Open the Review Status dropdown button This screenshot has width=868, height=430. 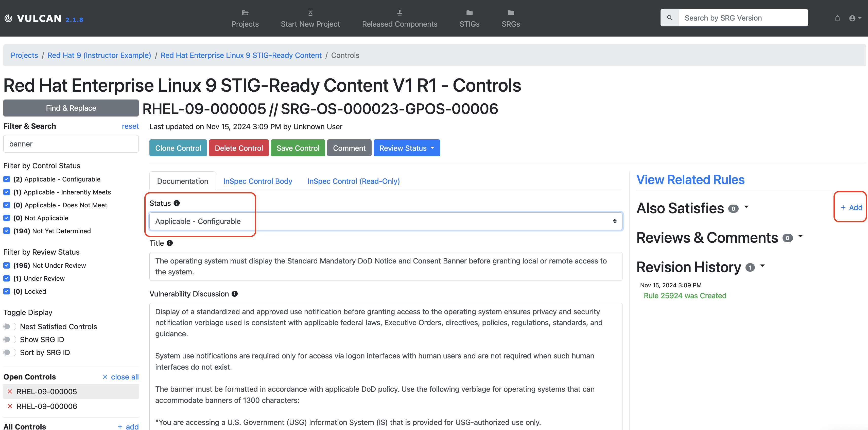tap(406, 148)
